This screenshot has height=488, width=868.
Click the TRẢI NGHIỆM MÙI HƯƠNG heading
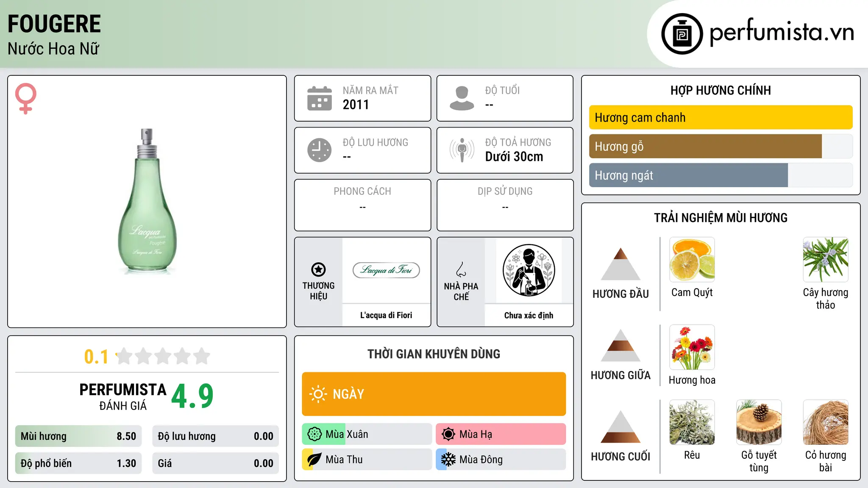[721, 218]
